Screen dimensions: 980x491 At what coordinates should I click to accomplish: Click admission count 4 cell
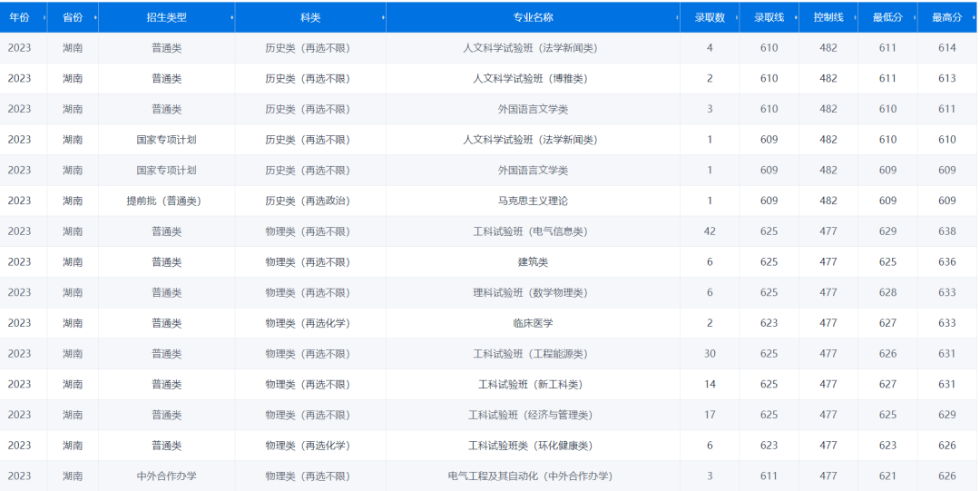710,48
